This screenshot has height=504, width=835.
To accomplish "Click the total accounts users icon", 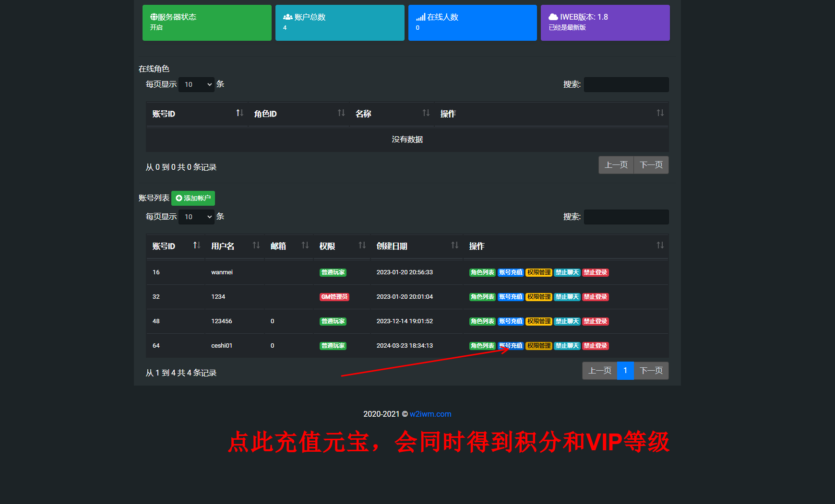I will click(x=287, y=17).
